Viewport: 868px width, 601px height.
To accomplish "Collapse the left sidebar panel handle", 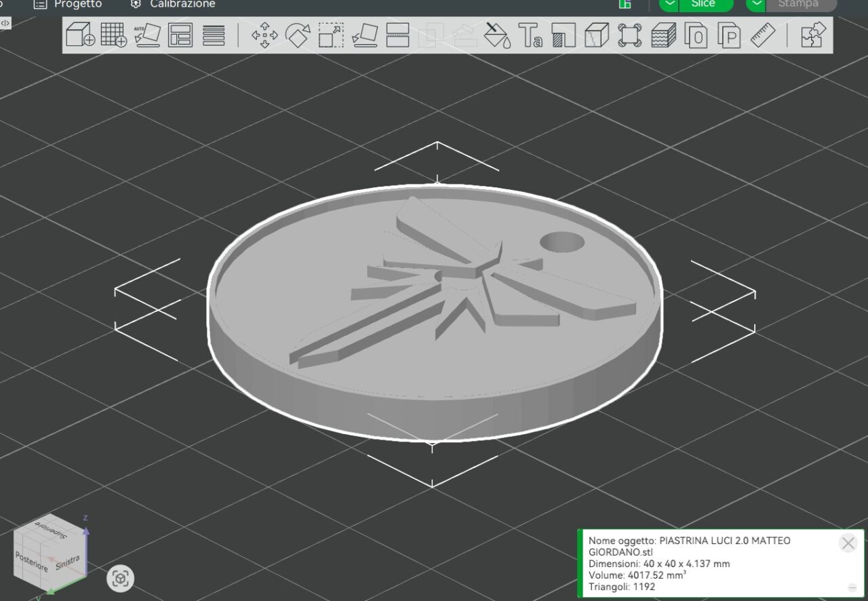I will click(5, 23).
